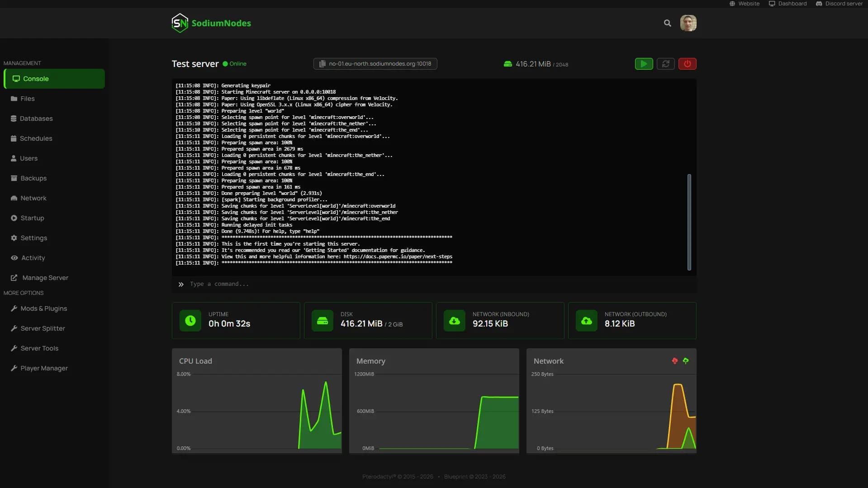The width and height of the screenshot is (868, 488).
Task: Restart the server using refresh icon button
Action: 665,64
